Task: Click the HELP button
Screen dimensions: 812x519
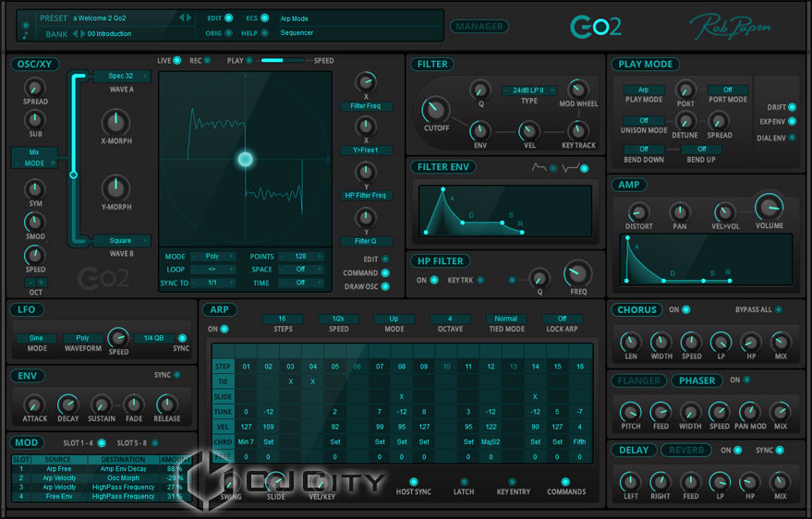Action: coord(264,33)
